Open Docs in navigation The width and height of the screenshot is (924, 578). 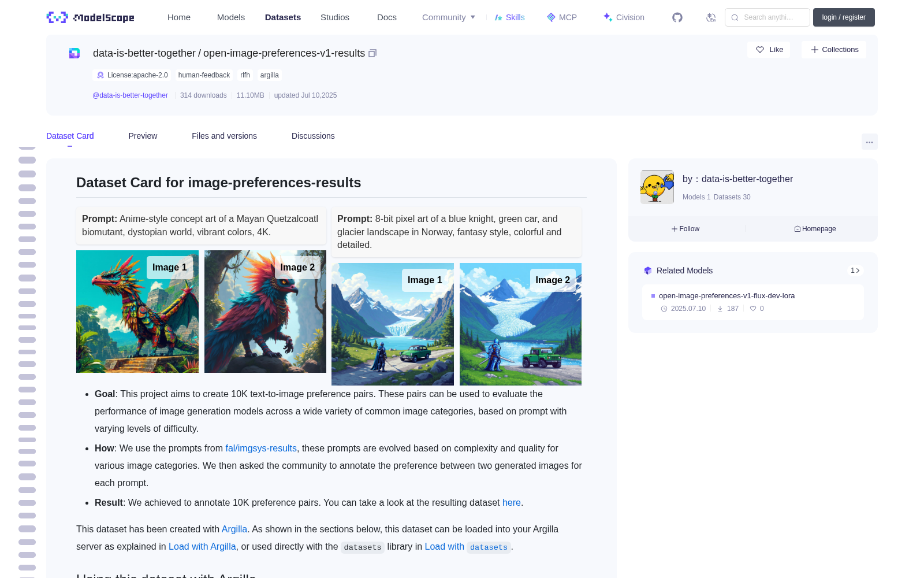pos(387,17)
